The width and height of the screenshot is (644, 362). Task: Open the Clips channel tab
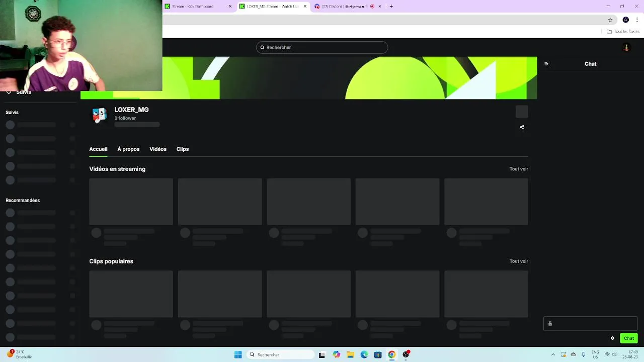pos(183,149)
